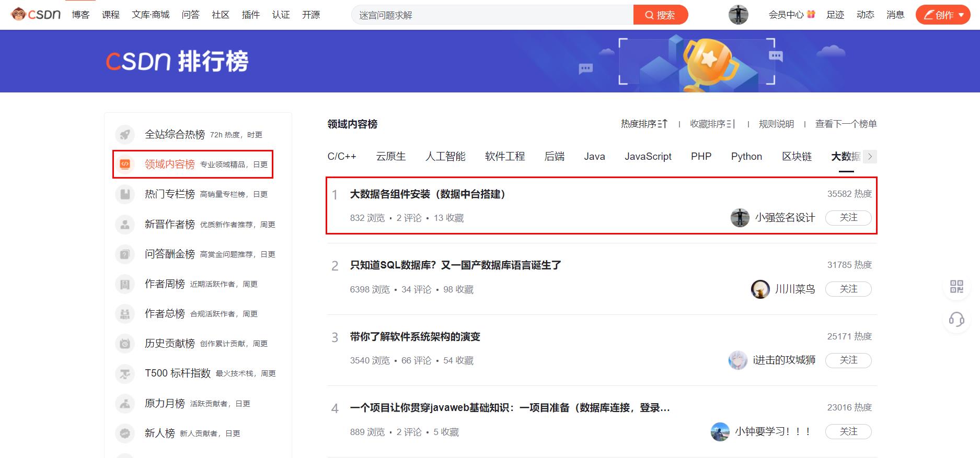Open 文库·商城 in top navigation
The image size is (980, 458).
click(151, 15)
